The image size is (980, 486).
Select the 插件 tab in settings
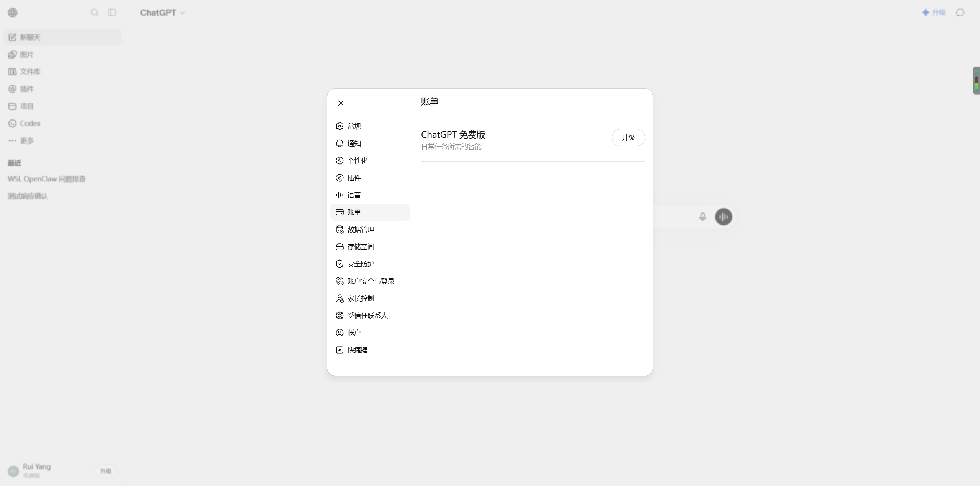pos(370,178)
